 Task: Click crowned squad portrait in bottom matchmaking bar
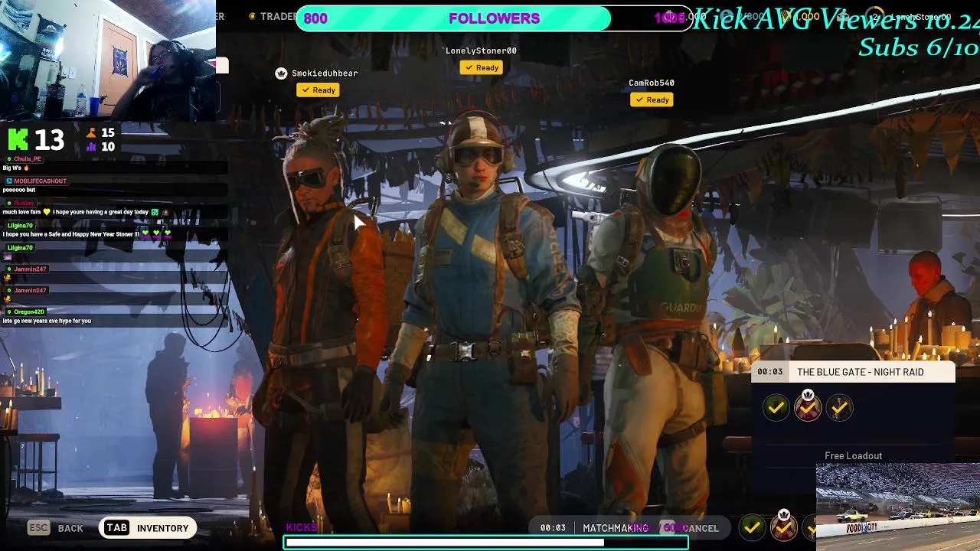(784, 526)
